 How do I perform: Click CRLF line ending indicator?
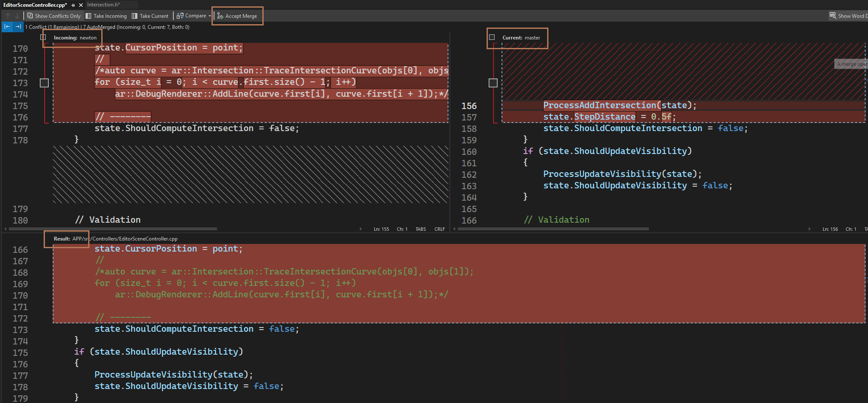click(x=440, y=229)
